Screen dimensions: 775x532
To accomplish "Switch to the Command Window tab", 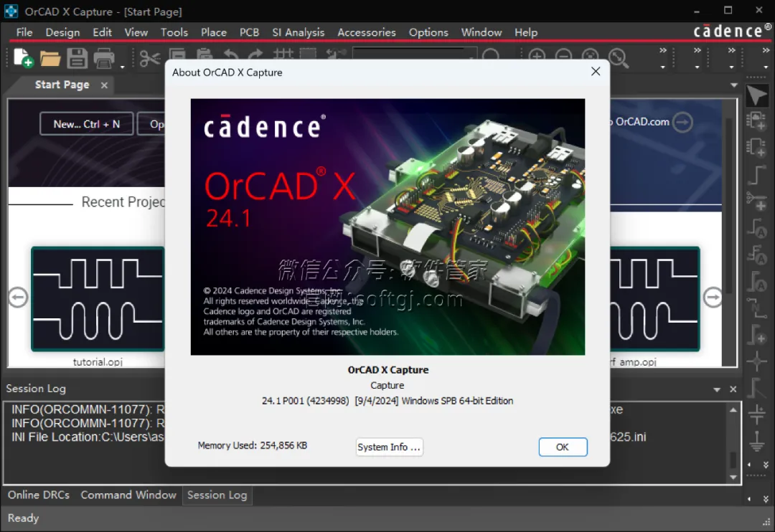I will pyautogui.click(x=128, y=495).
